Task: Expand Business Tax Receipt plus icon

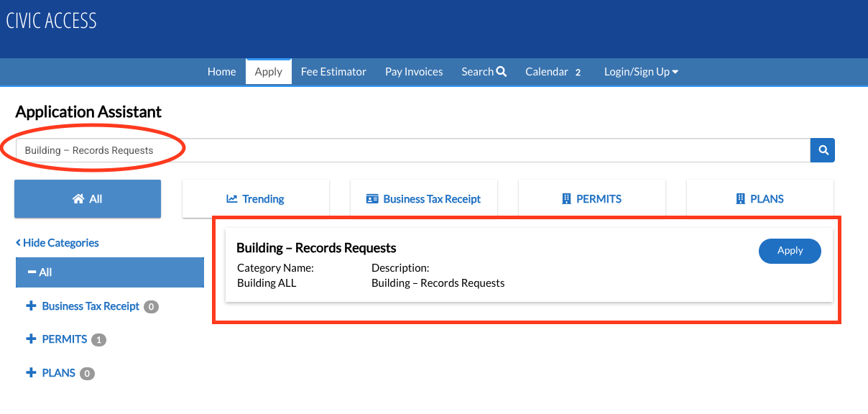Action: 31,306
